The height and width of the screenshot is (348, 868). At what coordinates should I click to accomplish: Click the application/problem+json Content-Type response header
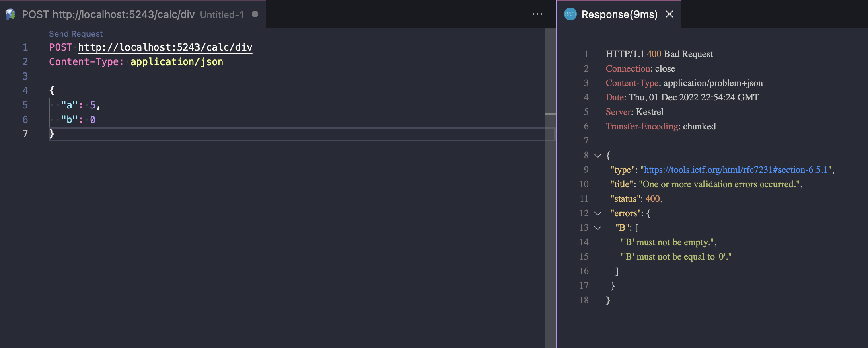(684, 83)
